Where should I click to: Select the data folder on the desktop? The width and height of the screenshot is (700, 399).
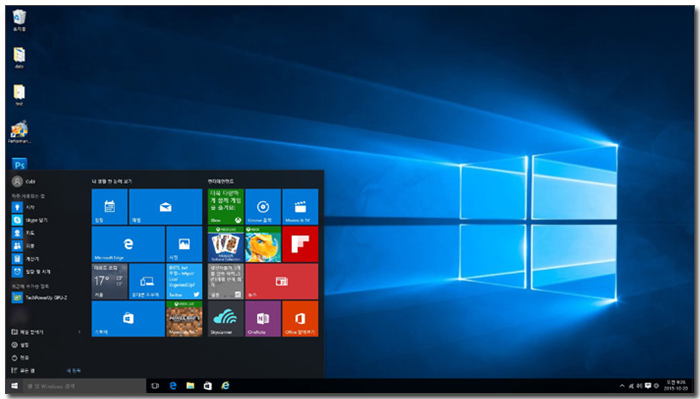pos(19,58)
